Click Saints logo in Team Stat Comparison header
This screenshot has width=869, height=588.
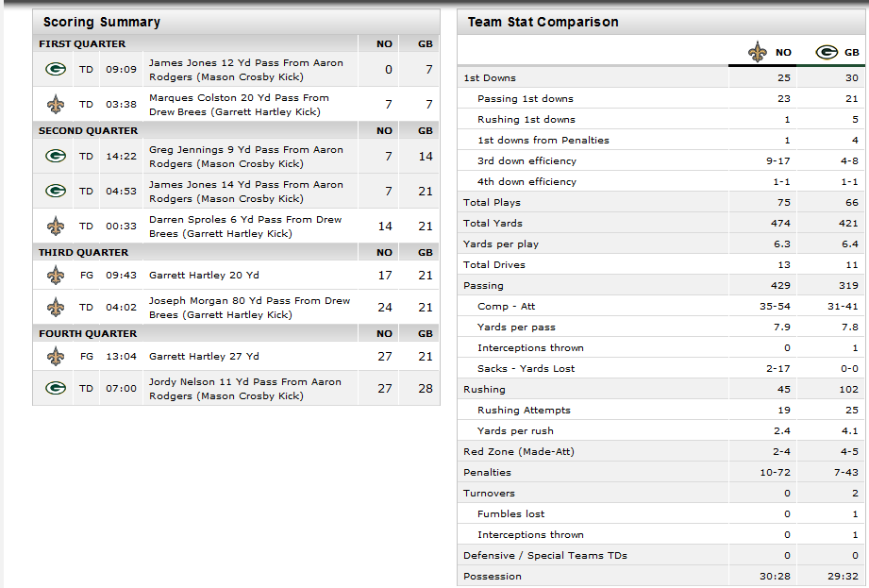pos(758,52)
